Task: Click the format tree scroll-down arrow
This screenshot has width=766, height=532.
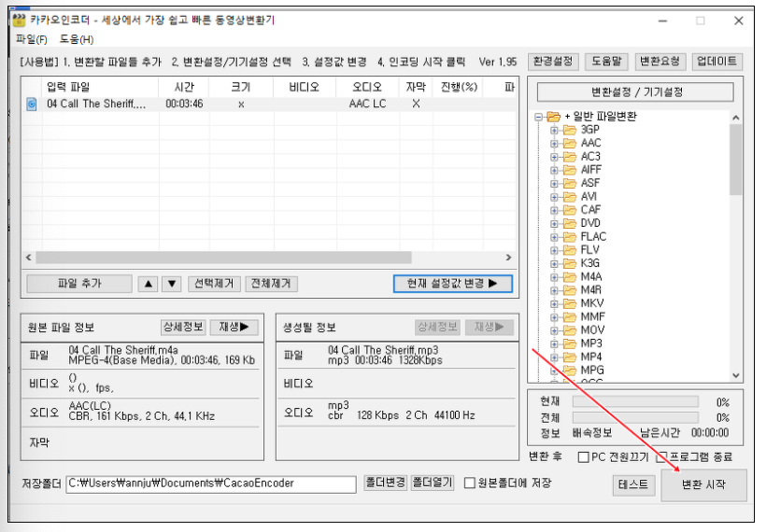Action: (x=736, y=375)
